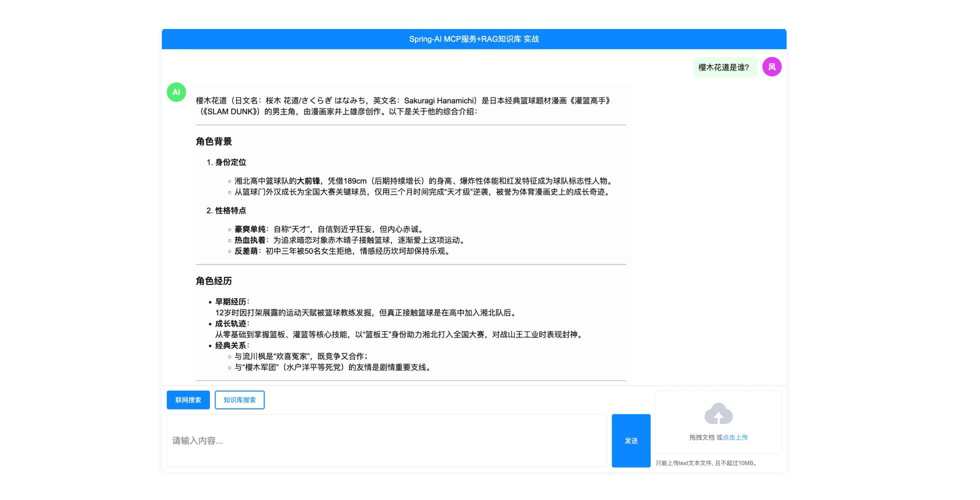Click the 身份定位 list item heading

(x=230, y=162)
